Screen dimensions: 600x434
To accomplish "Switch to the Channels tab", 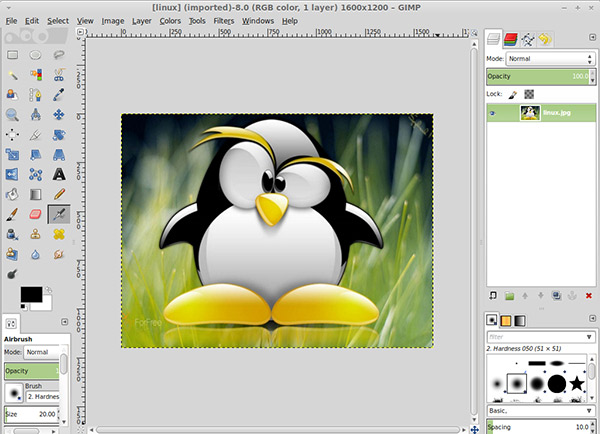I will pyautogui.click(x=510, y=39).
